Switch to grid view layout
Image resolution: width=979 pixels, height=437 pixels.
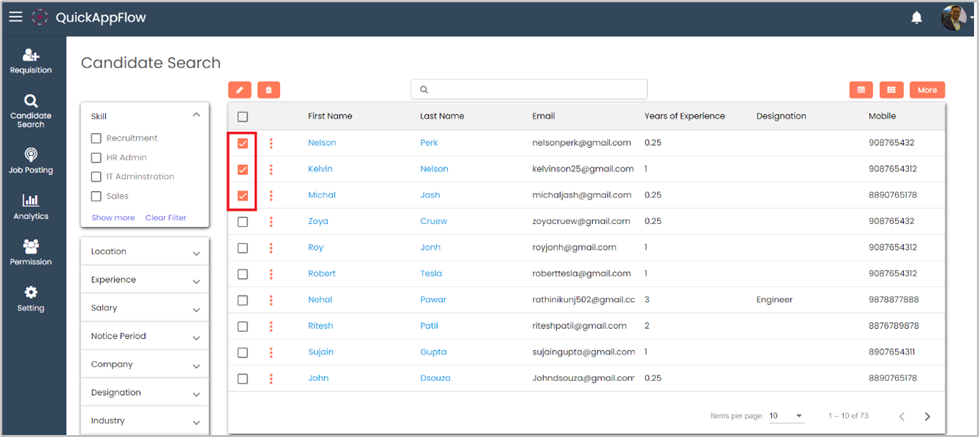click(890, 90)
